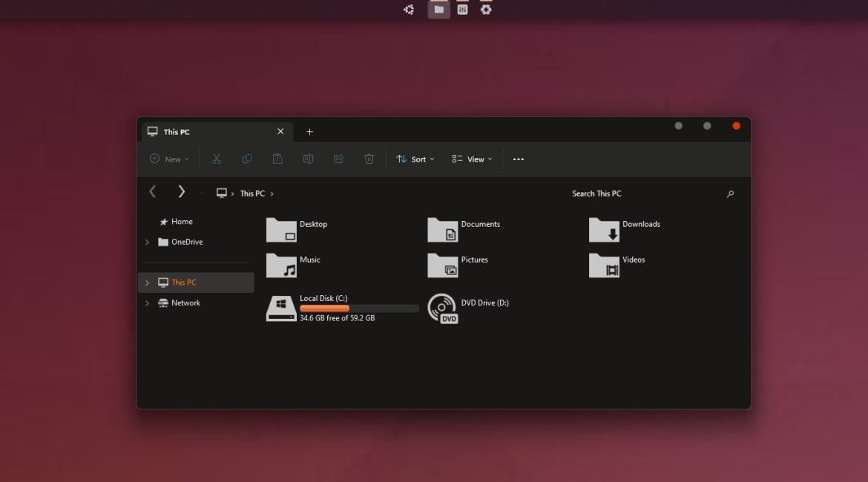Click the Delete trash icon

(x=369, y=159)
